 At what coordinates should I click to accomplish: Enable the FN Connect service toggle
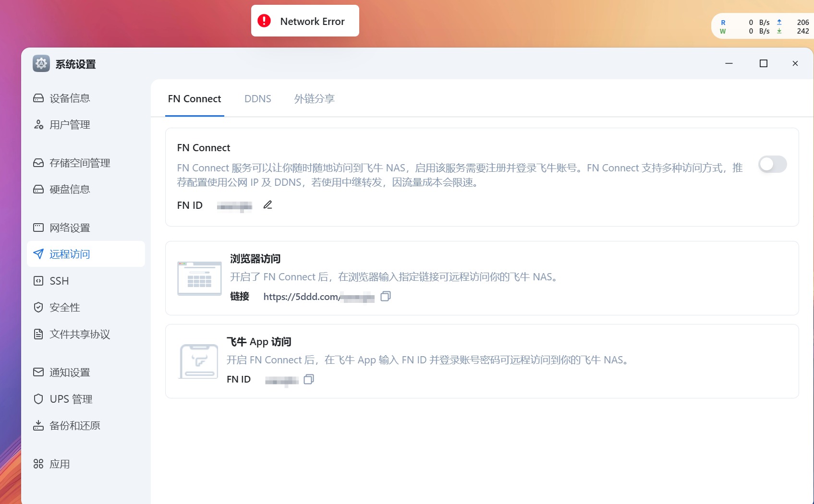pos(772,165)
